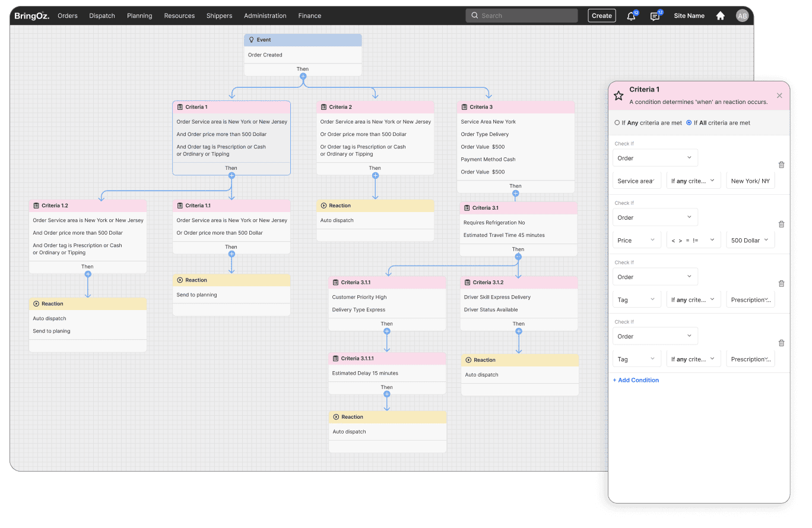The image size is (812, 528).
Task: Open the 500 Dollar value dropdown
Action: point(750,241)
